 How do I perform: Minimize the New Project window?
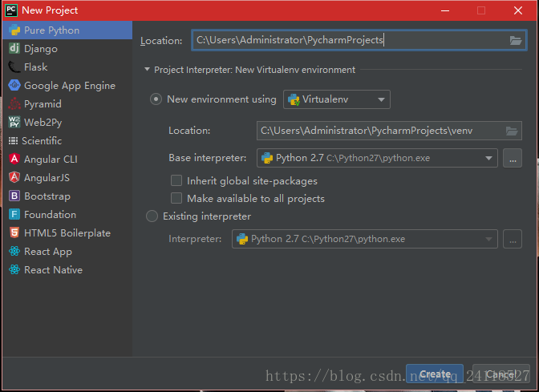click(x=445, y=10)
